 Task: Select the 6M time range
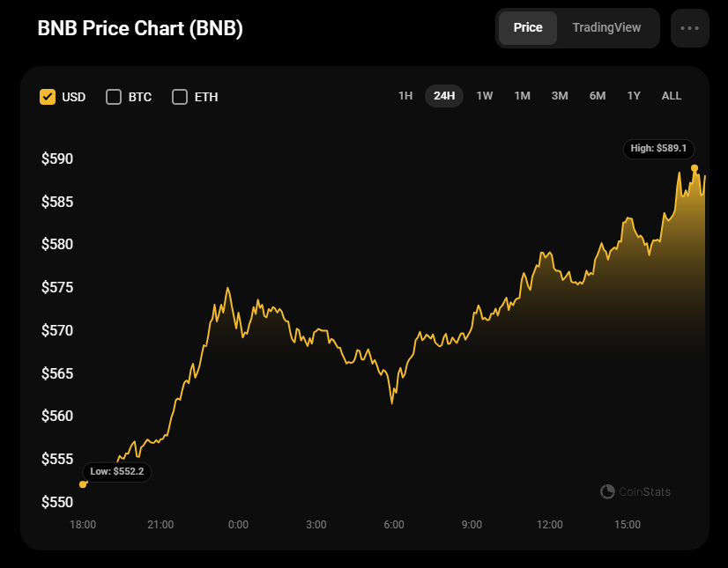598,96
